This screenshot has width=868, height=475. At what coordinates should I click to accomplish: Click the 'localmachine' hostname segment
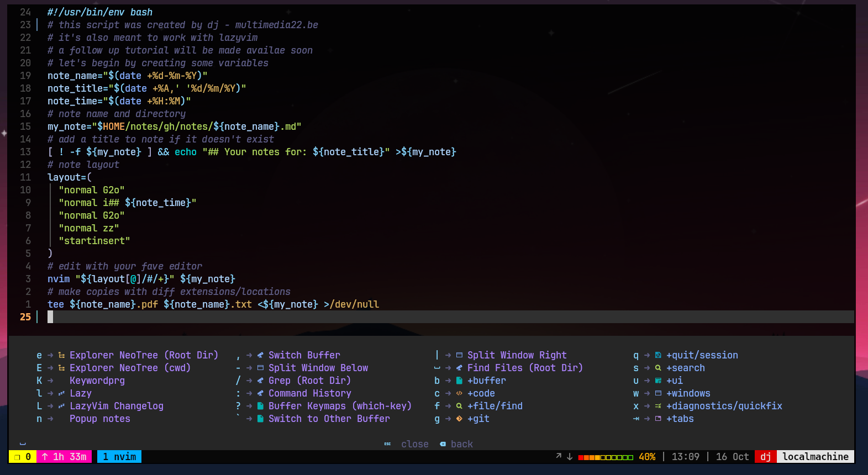point(816,457)
